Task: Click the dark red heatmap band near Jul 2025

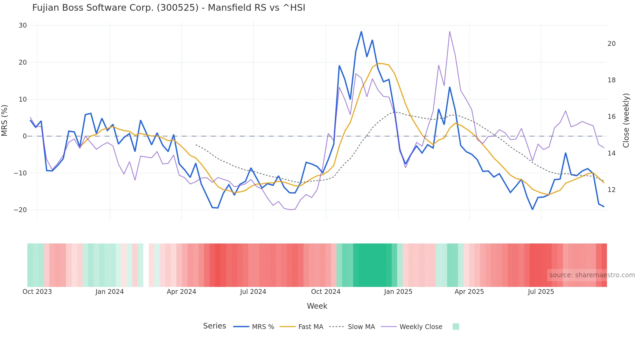Action: 541,265
